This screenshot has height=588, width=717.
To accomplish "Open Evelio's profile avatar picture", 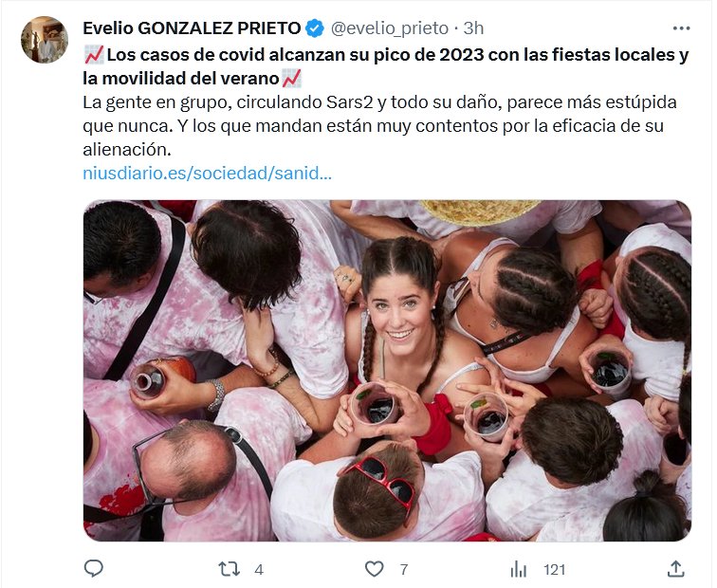I will click(x=45, y=40).
